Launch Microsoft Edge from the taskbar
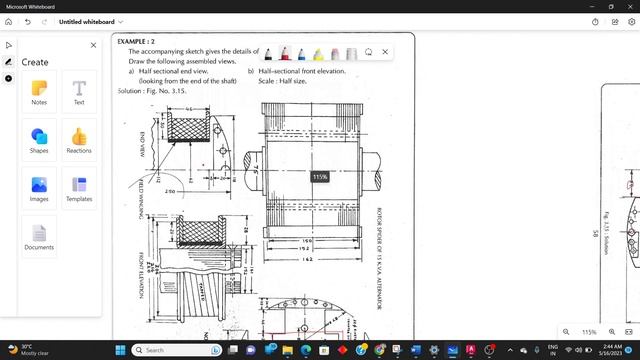 click(x=306, y=350)
